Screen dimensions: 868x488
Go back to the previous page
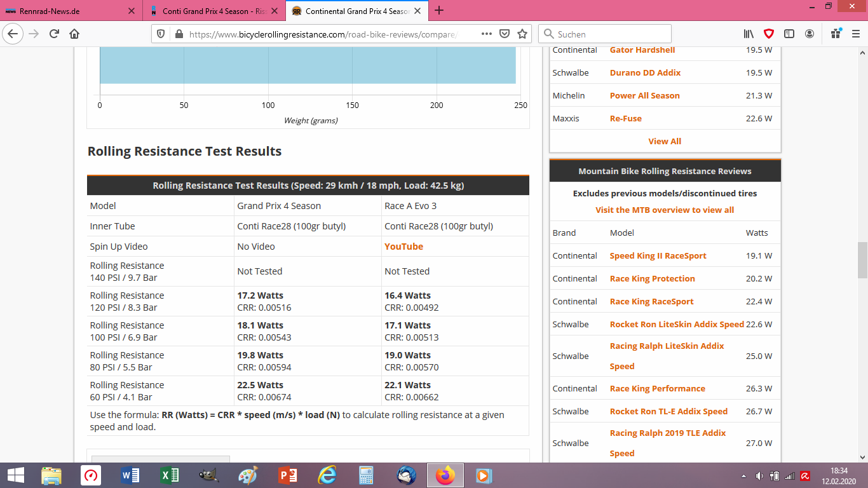tap(13, 34)
